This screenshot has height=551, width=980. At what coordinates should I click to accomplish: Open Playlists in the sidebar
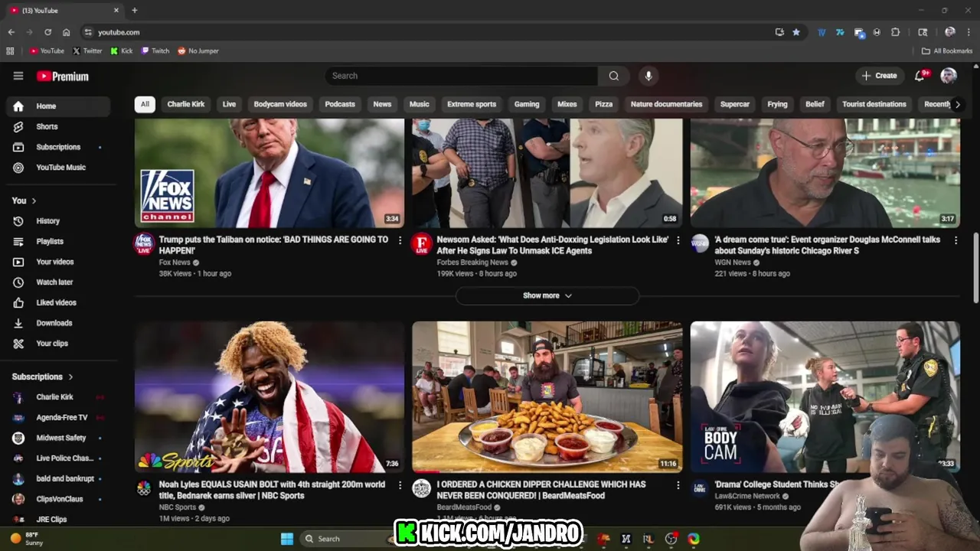click(x=59, y=241)
